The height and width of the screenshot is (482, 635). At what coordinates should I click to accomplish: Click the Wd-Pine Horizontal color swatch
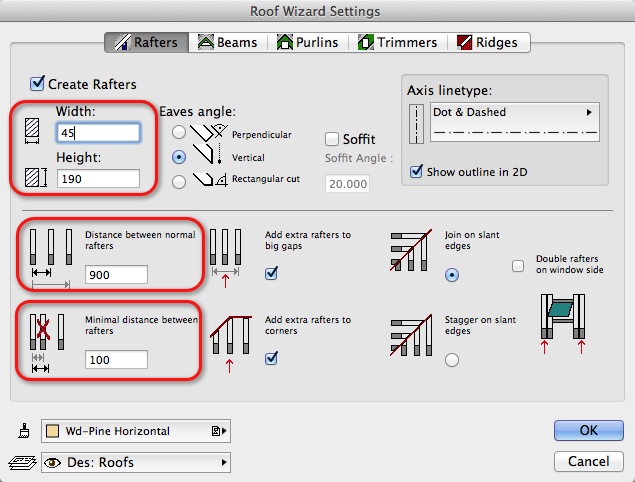click(53, 431)
